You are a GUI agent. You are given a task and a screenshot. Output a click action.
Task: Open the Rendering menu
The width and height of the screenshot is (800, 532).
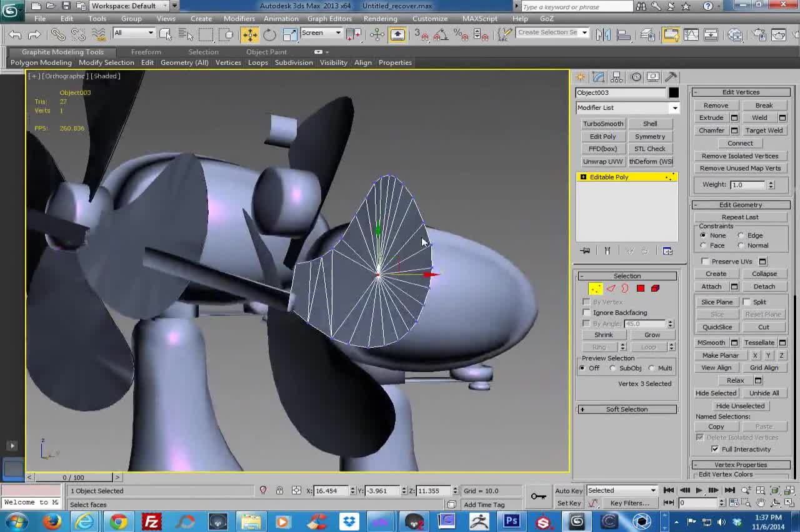pyautogui.click(x=380, y=19)
